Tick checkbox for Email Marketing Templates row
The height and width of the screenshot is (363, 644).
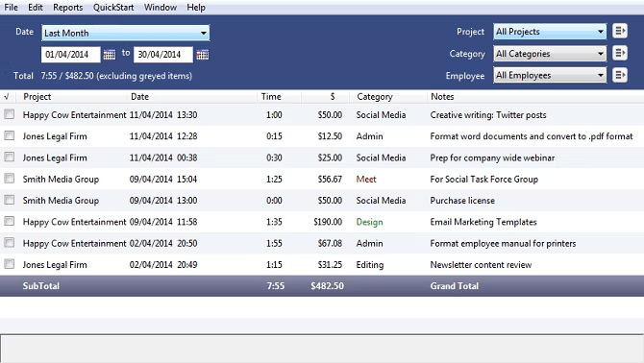(x=9, y=221)
